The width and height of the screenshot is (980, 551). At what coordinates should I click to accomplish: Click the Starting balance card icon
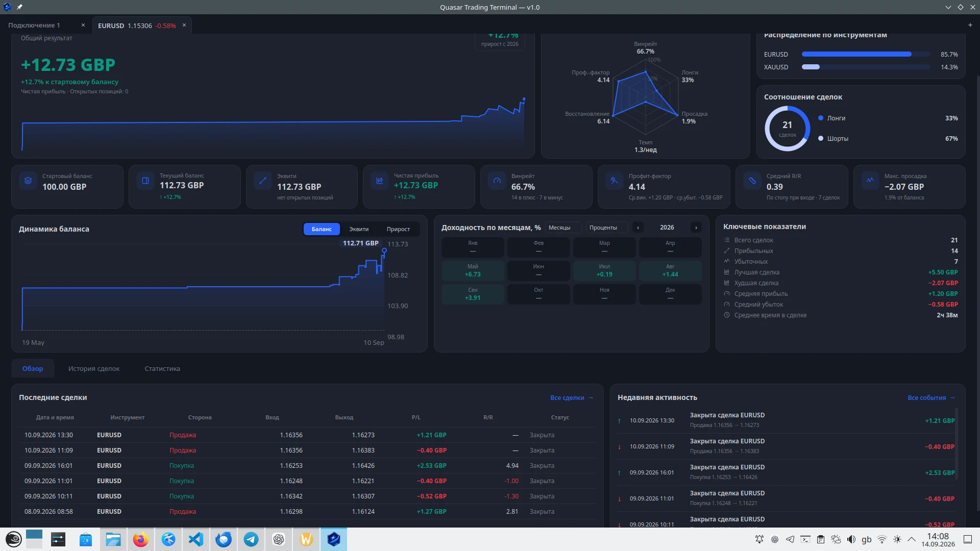(x=28, y=181)
